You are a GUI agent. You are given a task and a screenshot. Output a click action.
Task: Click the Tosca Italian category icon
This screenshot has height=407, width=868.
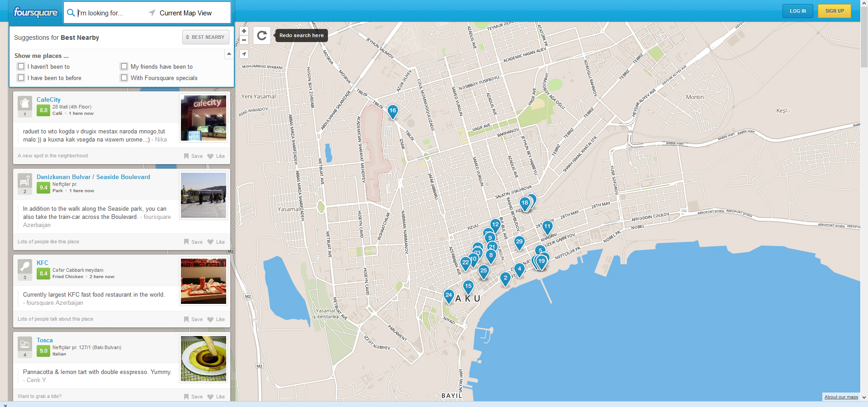[25, 344]
